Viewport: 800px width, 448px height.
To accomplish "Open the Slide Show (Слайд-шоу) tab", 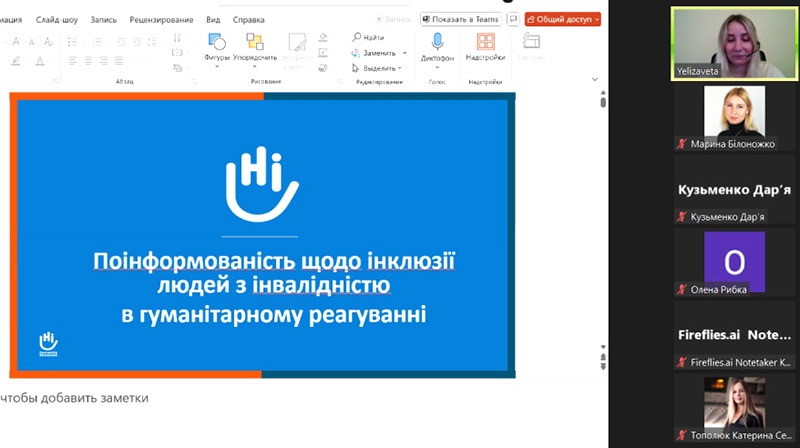I will (59, 19).
